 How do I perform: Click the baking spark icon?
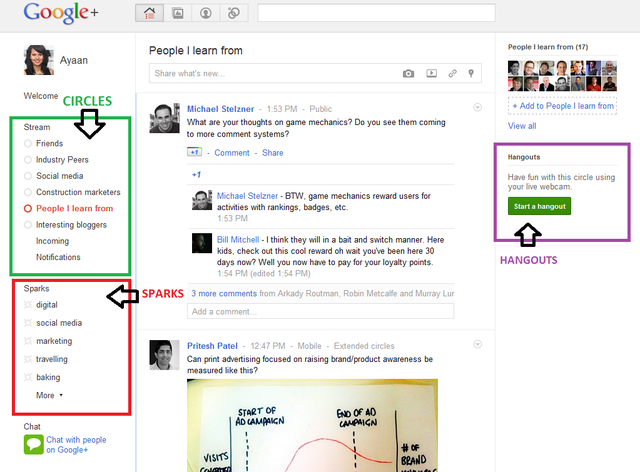(x=28, y=377)
